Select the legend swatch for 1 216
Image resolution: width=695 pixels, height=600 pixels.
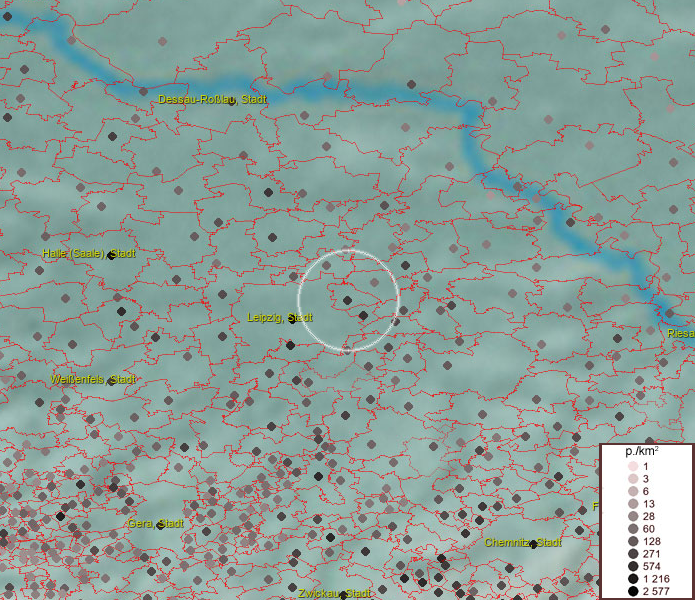pyautogui.click(x=632, y=579)
